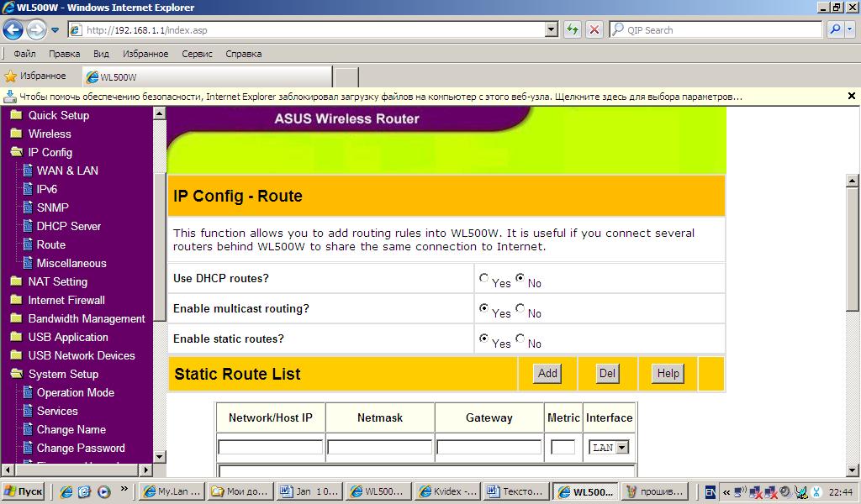Select No for Enable multicast routing
The width and height of the screenshot is (861, 504).
(520, 308)
